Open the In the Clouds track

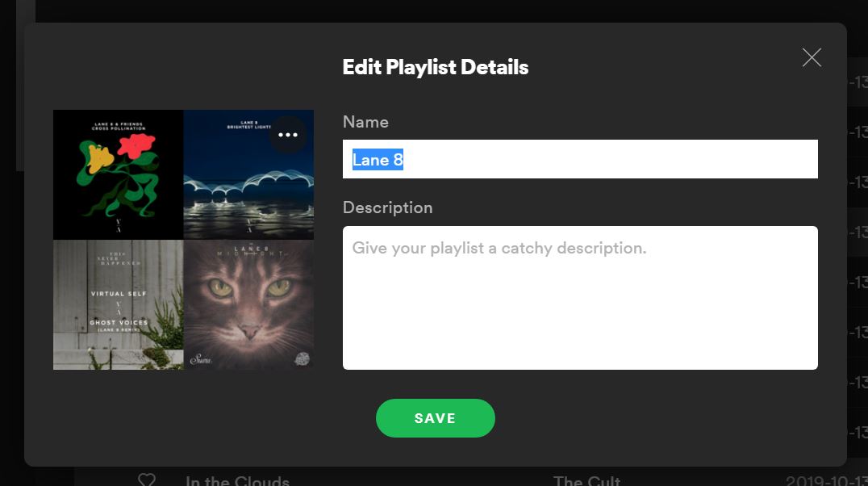pyautogui.click(x=237, y=480)
